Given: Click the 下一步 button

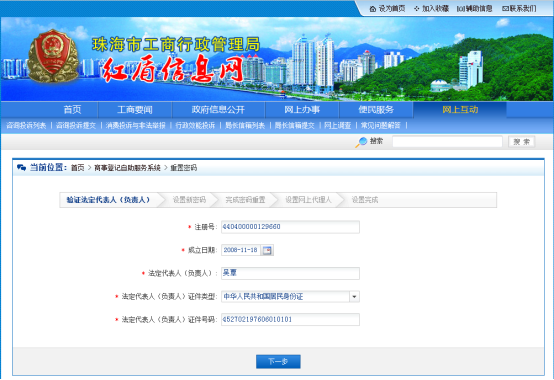Looking at the screenshot, I should [x=278, y=362].
